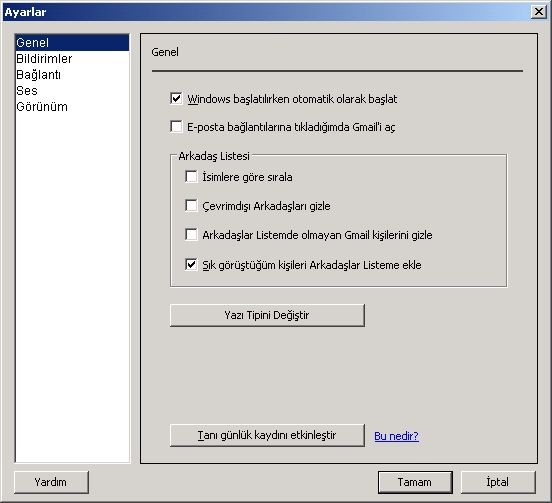
Task: Tick the İsimlere göre sırala checkbox
Action: pyautogui.click(x=191, y=177)
